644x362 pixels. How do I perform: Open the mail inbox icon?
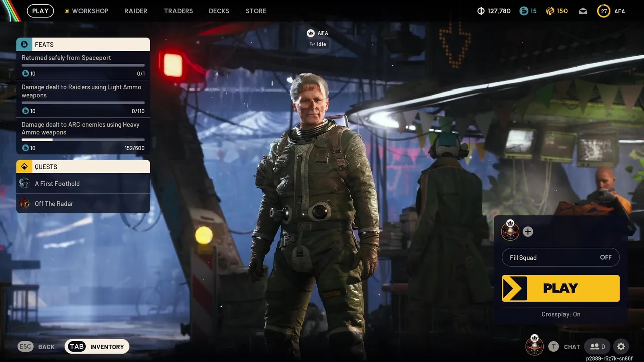(583, 11)
